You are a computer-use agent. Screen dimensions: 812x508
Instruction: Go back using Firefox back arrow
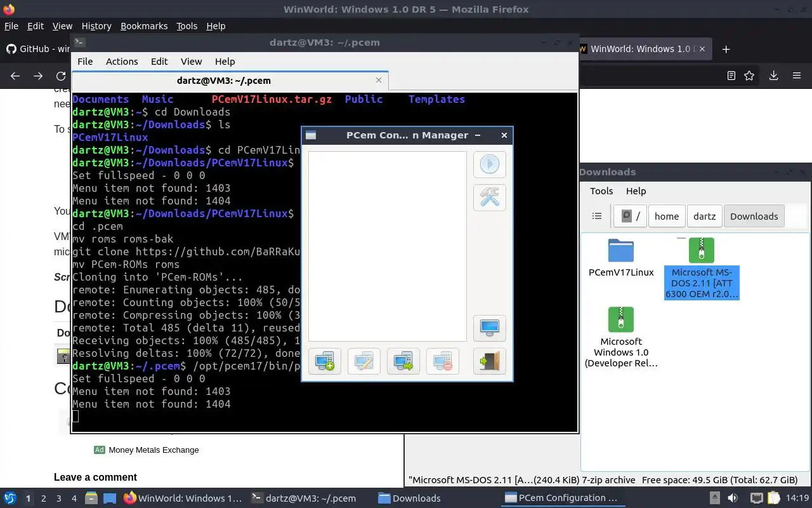pyautogui.click(x=15, y=76)
